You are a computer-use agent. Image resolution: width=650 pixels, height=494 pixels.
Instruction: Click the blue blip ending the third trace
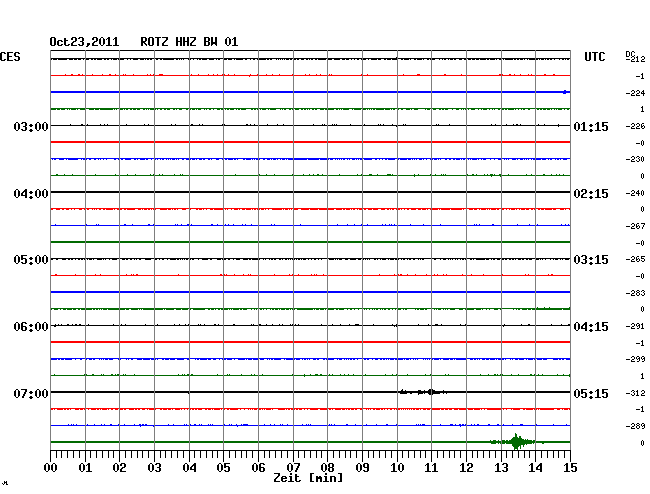[x=565, y=92]
